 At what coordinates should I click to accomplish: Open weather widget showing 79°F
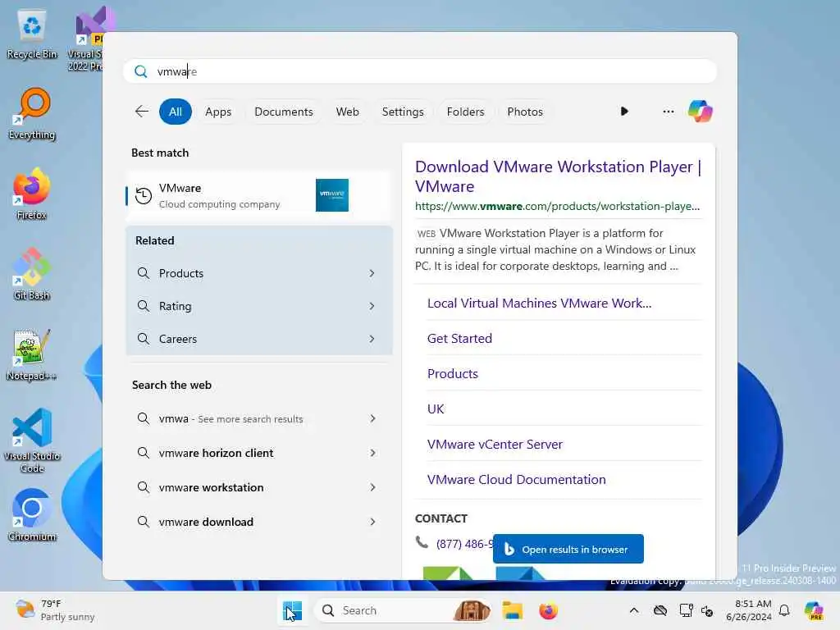55,610
